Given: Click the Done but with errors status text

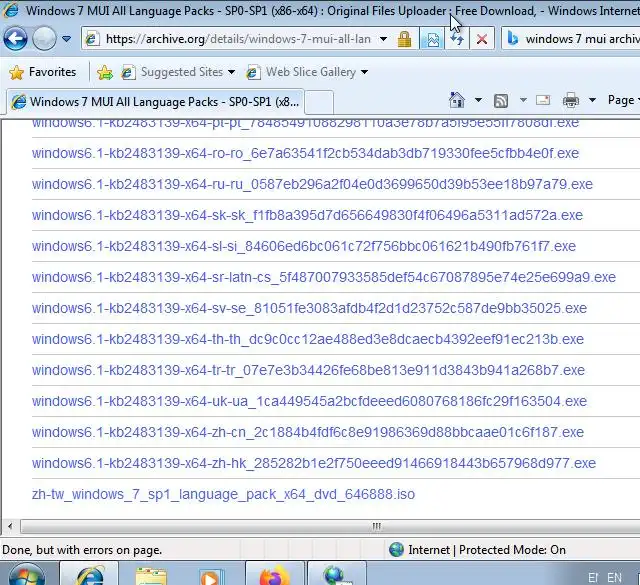Looking at the screenshot, I should (82, 550).
